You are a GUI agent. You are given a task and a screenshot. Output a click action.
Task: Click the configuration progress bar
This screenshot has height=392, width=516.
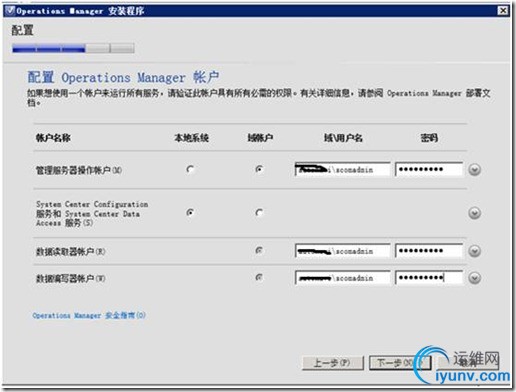point(73,49)
